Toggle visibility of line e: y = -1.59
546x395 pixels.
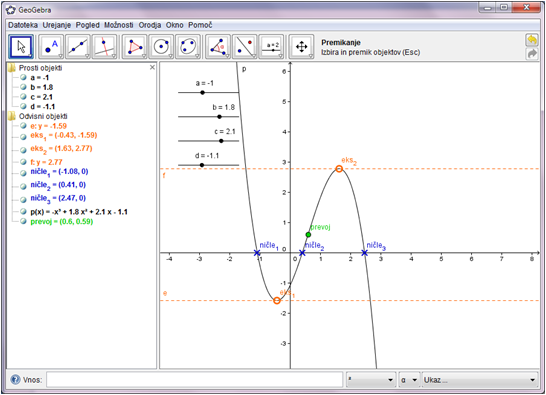click(23, 126)
